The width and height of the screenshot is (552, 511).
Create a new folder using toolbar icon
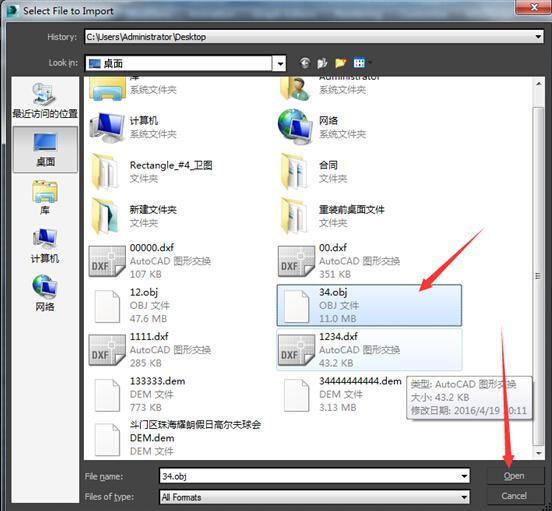(340, 63)
